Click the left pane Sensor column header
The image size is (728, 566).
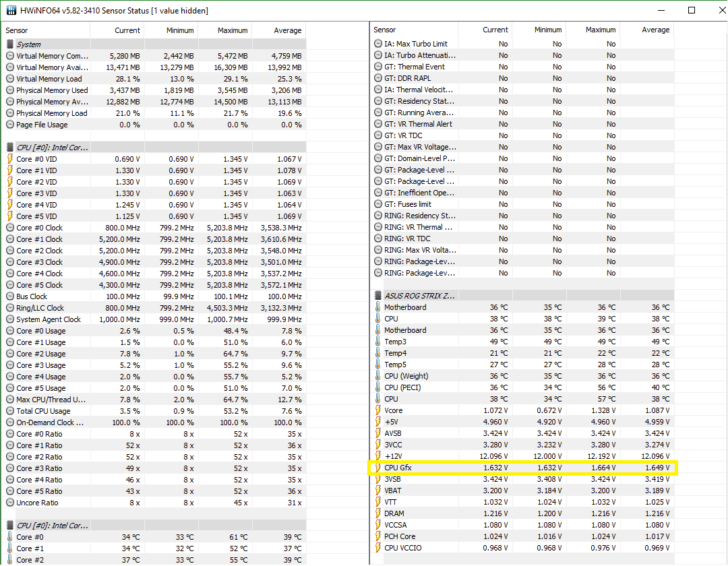[x=46, y=30]
